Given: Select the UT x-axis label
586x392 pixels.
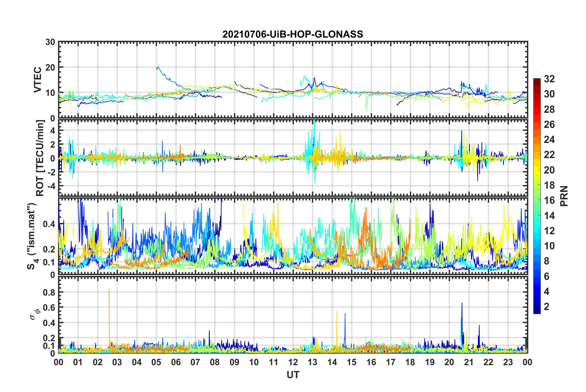Looking at the screenshot, I should tap(293, 375).
